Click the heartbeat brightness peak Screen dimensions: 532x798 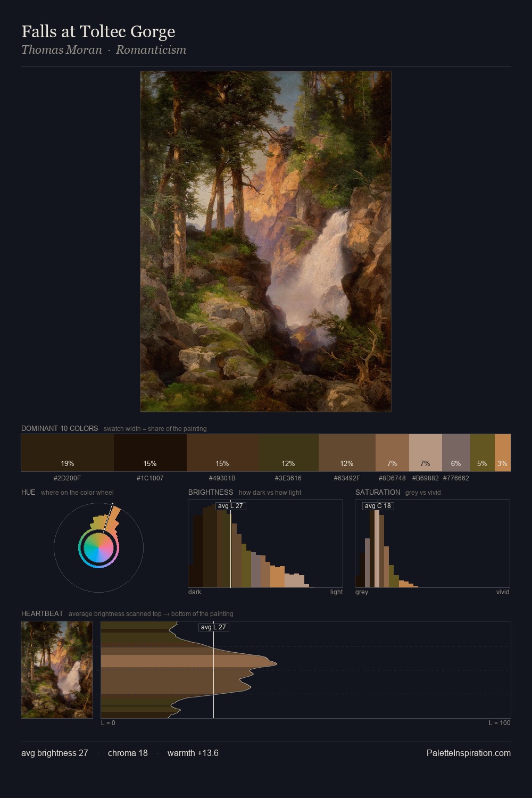coord(276,663)
